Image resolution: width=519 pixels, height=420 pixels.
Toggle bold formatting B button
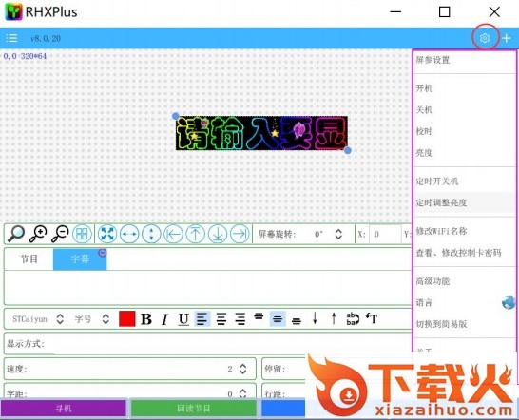[146, 319]
